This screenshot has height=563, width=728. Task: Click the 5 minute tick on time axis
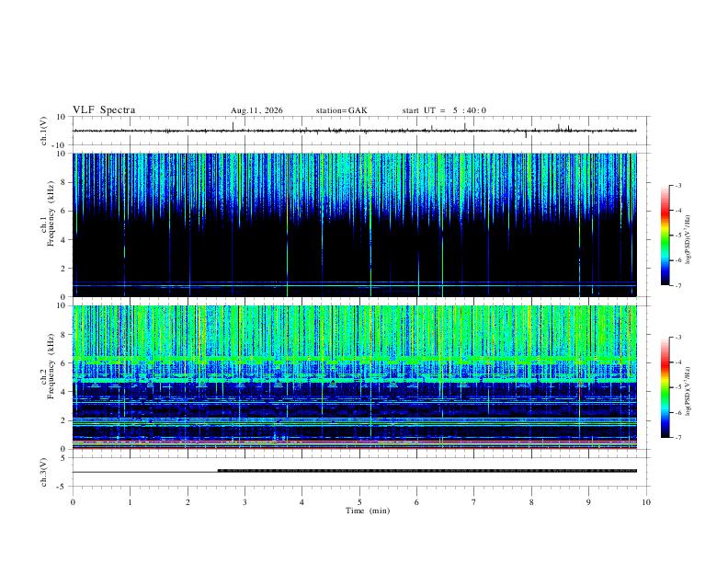pos(359,502)
